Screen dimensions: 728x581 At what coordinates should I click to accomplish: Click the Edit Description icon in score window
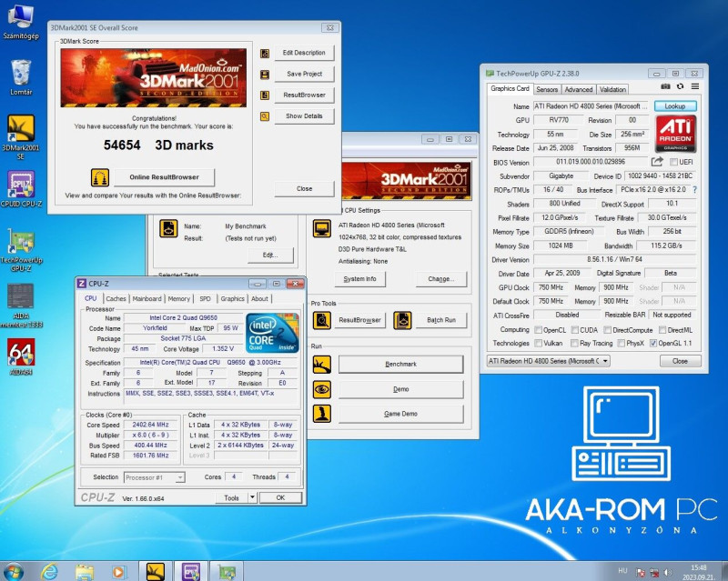(265, 53)
